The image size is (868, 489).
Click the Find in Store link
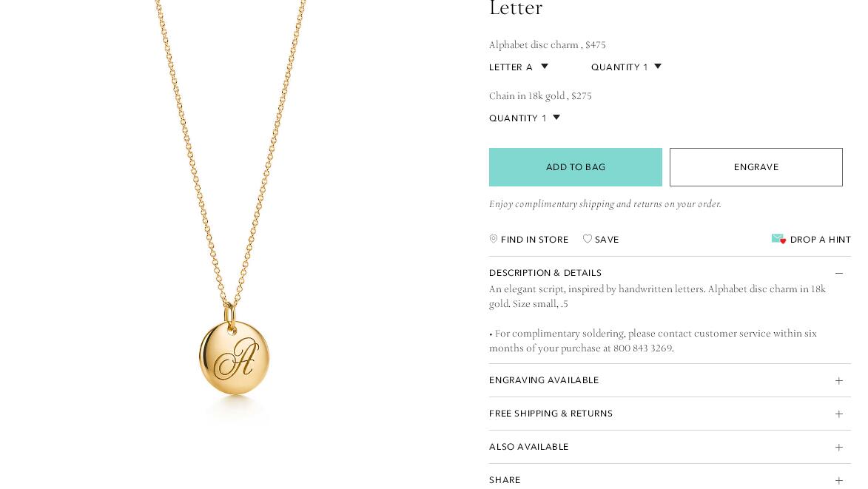click(534, 240)
